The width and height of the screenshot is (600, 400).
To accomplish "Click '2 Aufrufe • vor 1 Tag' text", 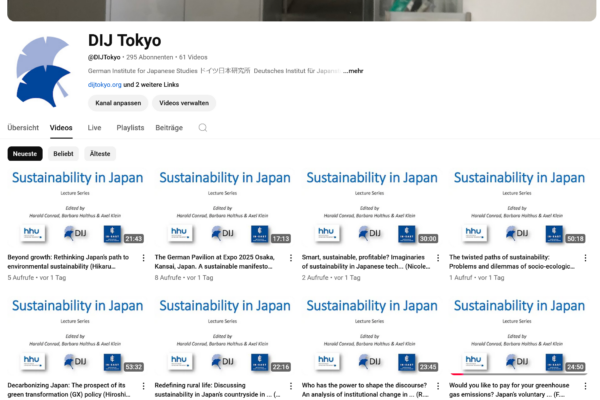I will pos(331,278).
